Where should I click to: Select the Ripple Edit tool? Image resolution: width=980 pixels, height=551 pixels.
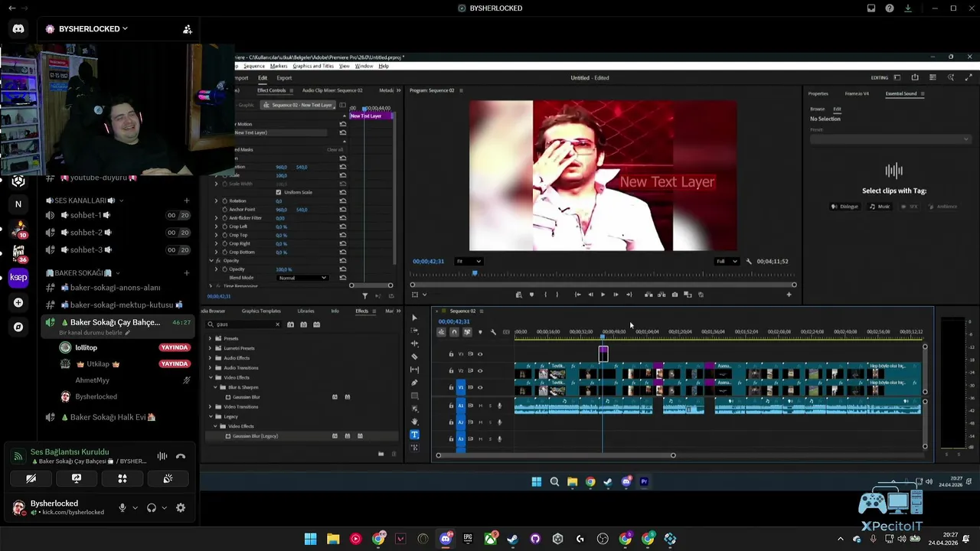point(414,344)
